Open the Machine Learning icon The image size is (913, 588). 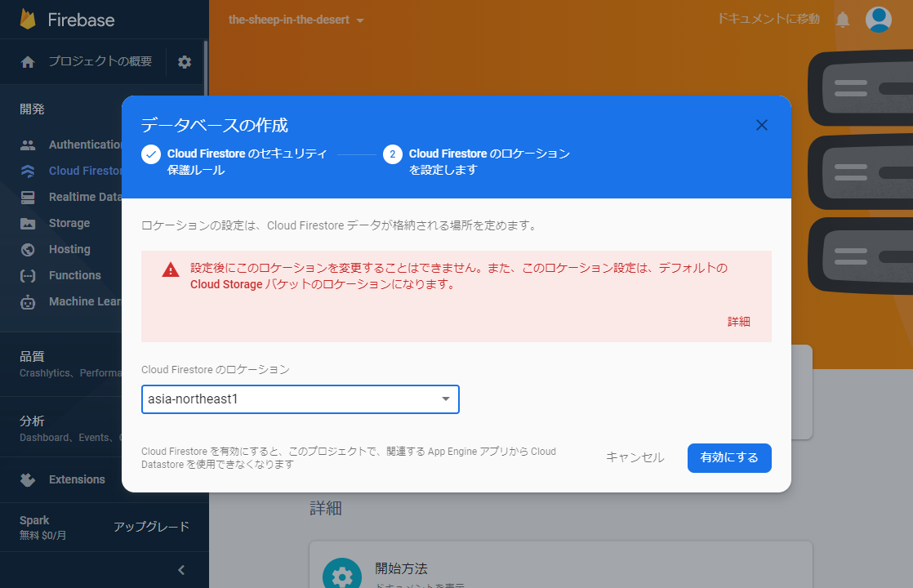pyautogui.click(x=26, y=301)
